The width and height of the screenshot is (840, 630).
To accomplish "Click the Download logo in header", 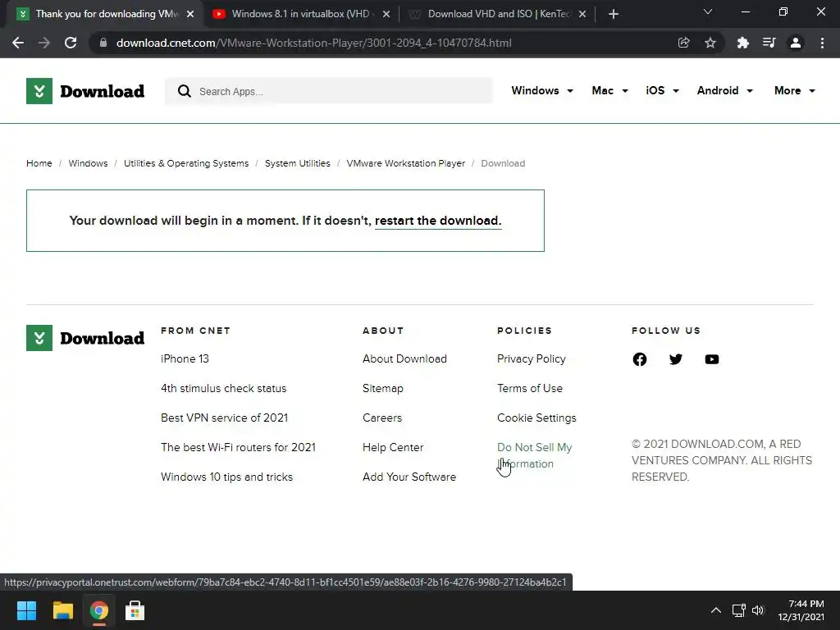I will click(x=85, y=91).
